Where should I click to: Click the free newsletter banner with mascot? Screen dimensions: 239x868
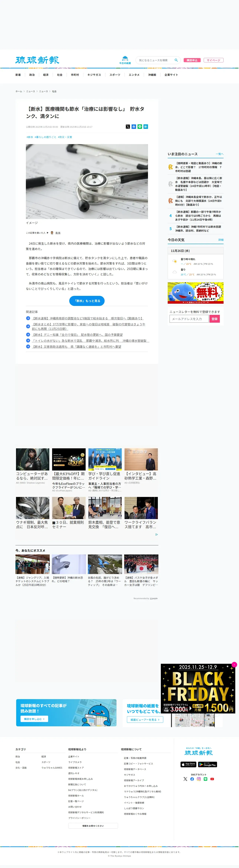(x=195, y=293)
